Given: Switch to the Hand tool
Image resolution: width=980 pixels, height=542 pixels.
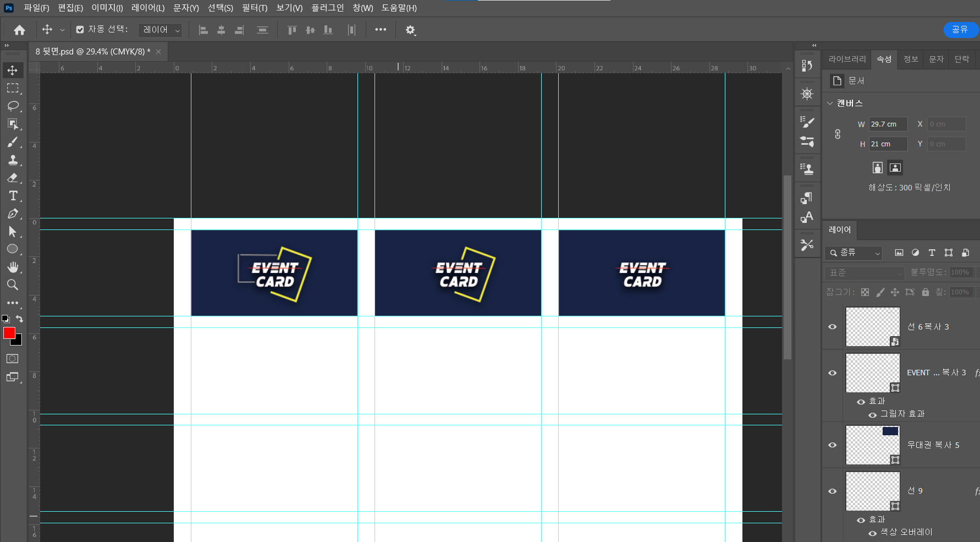Looking at the screenshot, I should coord(13,267).
